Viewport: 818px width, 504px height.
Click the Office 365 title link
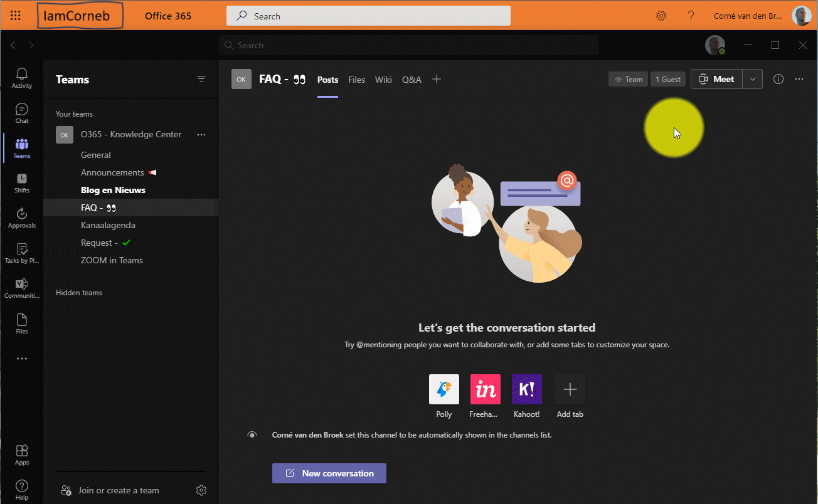[168, 16]
